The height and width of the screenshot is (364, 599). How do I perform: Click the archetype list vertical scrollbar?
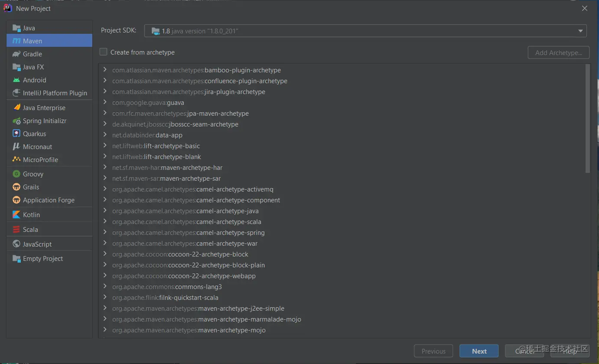tap(588, 118)
